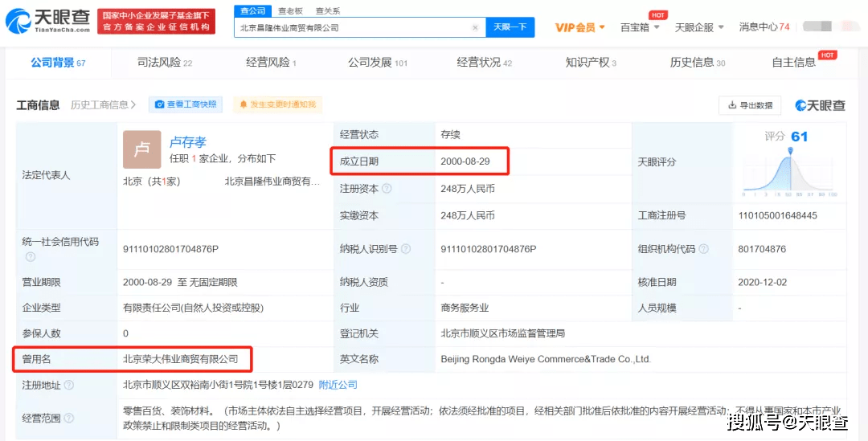The width and height of the screenshot is (868, 441).
Task: Switch to the 司法风险 tab
Action: (x=165, y=63)
